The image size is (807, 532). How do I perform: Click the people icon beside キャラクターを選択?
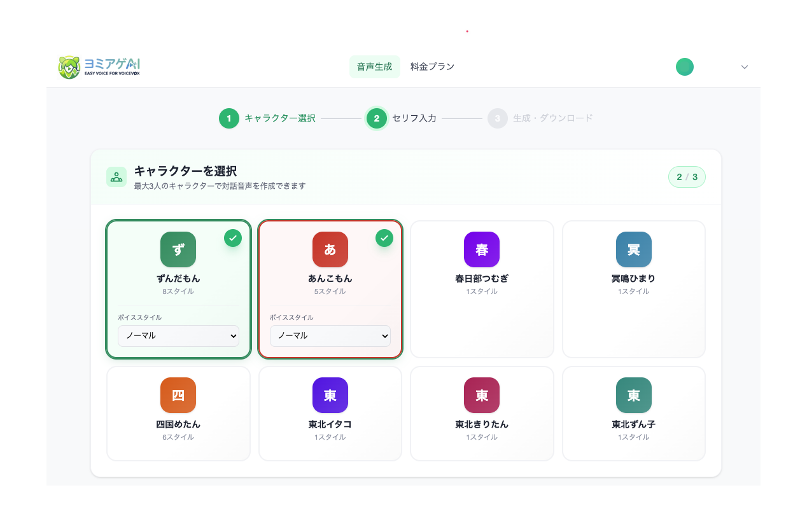(x=116, y=177)
